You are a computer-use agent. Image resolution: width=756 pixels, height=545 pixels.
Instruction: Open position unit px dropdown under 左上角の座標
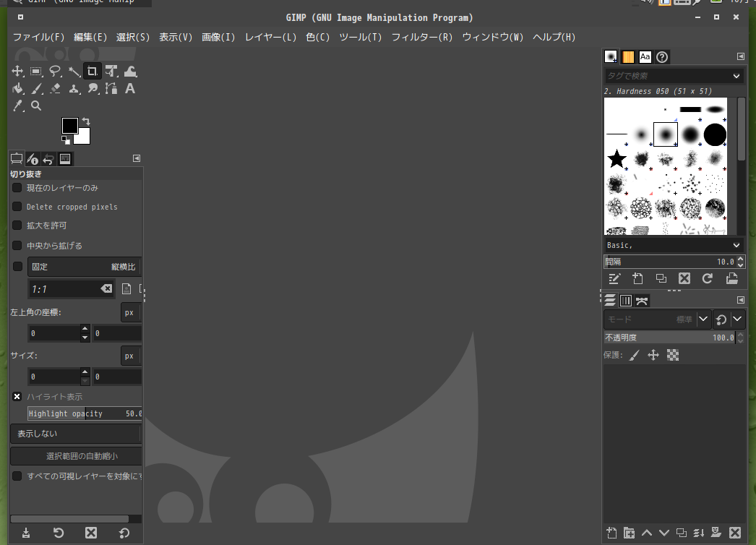pos(131,312)
